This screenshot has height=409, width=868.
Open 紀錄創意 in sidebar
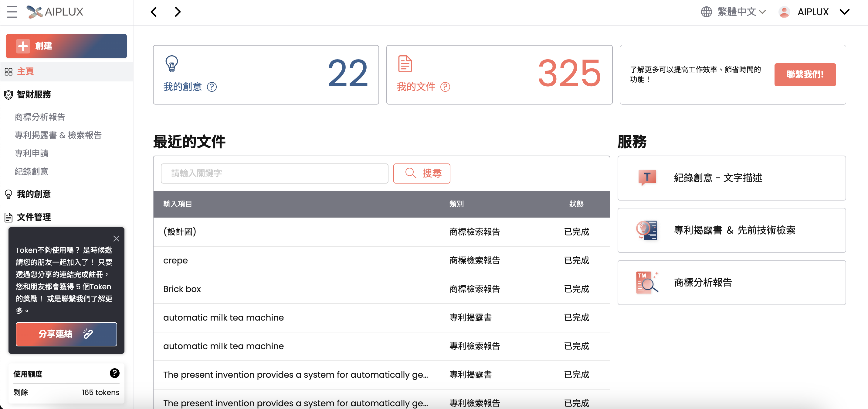[31, 171]
